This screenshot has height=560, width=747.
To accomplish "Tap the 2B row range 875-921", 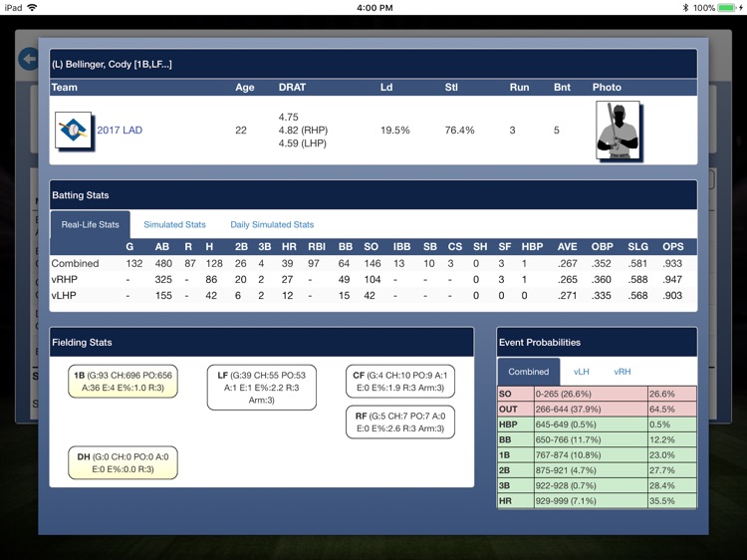I will coord(566,470).
